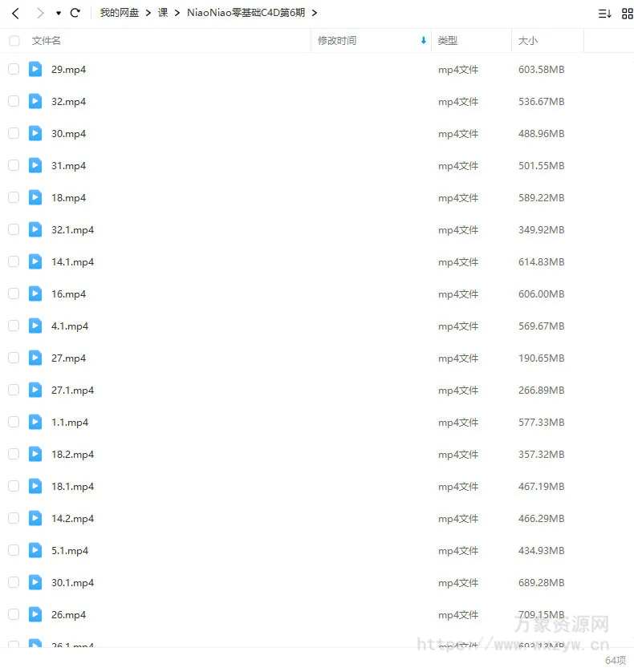Image resolution: width=634 pixels, height=672 pixels.
Task: Open the file 18.2.mp4
Action: tap(72, 454)
